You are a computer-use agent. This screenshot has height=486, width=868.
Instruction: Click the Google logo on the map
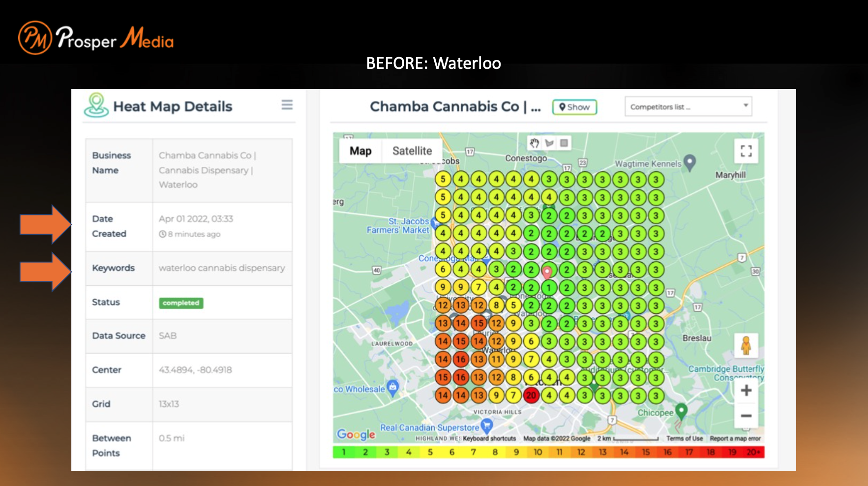click(356, 434)
